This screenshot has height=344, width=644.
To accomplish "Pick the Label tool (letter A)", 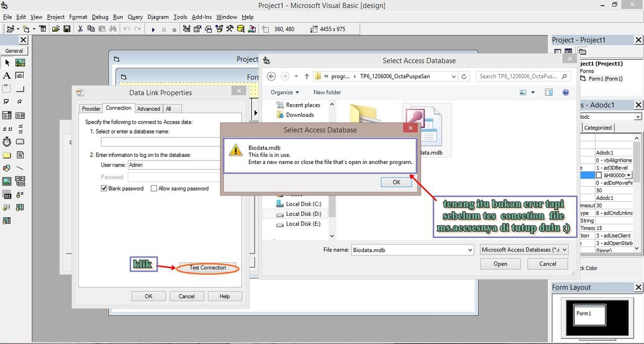I will pyautogui.click(x=7, y=75).
